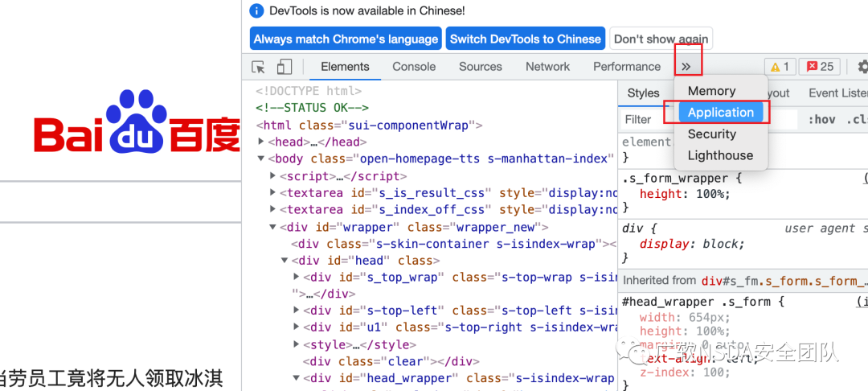Collapse the div#wrapper node
Image resolution: width=868 pixels, height=391 pixels.
pos(272,227)
